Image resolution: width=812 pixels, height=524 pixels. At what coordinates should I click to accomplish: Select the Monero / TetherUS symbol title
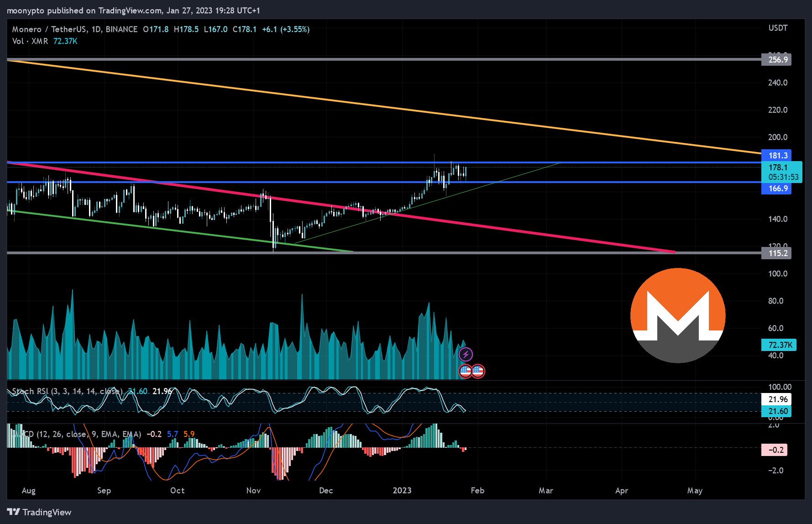(75, 29)
